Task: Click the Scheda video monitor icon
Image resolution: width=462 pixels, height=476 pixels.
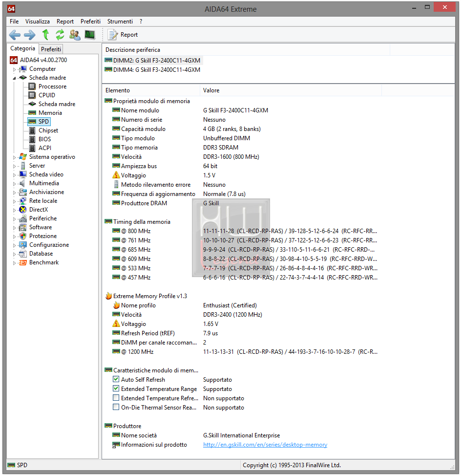Action: [x=23, y=174]
